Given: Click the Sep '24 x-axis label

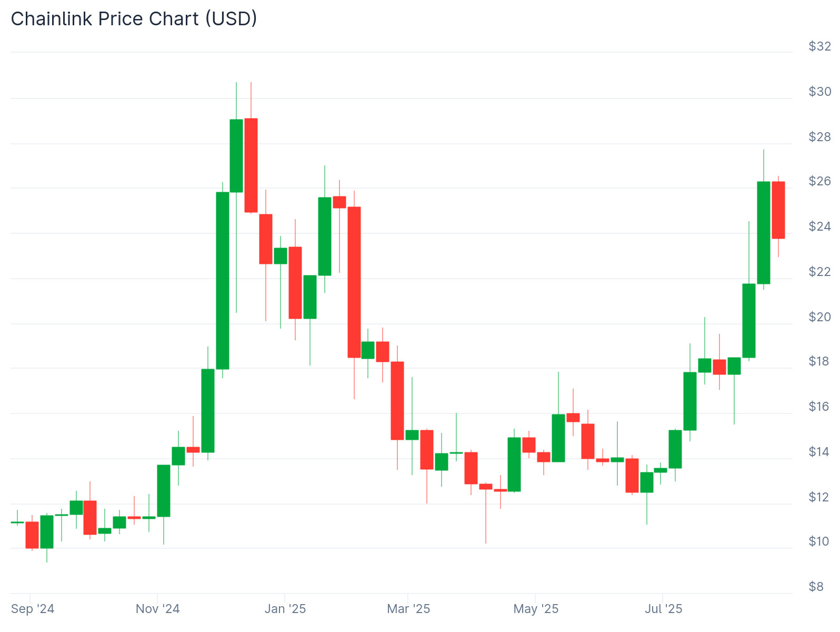Looking at the screenshot, I should pyautogui.click(x=33, y=609).
